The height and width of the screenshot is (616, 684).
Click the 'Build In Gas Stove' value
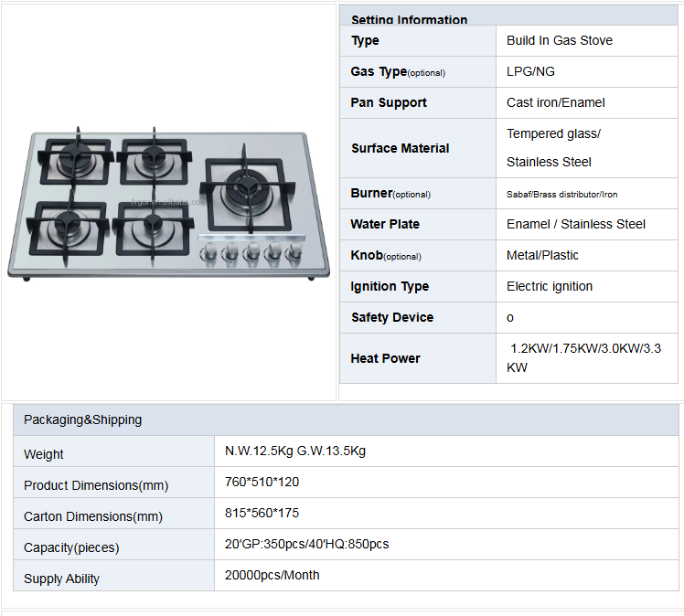pos(560,40)
